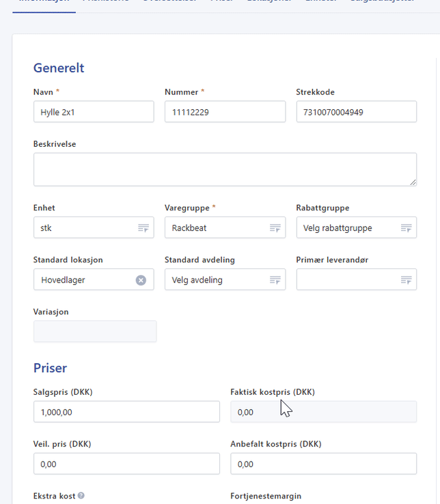440x504 pixels.
Task: Clear the Hovedlager standard location selection
Action: click(141, 280)
